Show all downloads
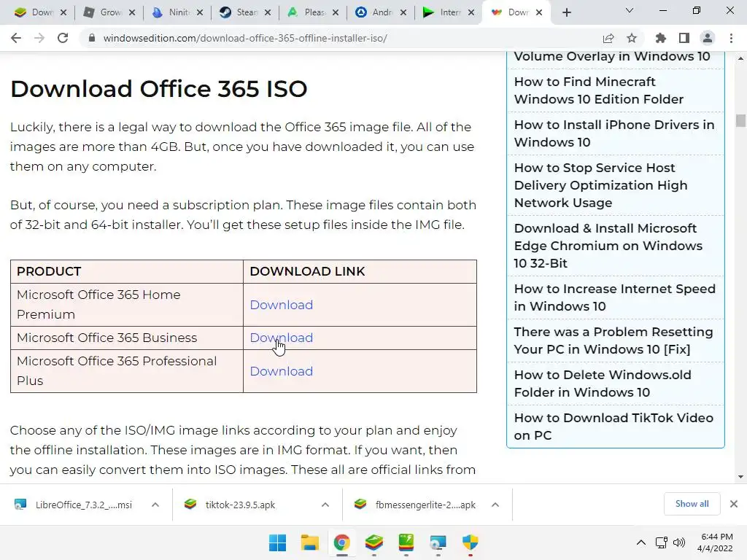The width and height of the screenshot is (747, 560). tap(692, 504)
